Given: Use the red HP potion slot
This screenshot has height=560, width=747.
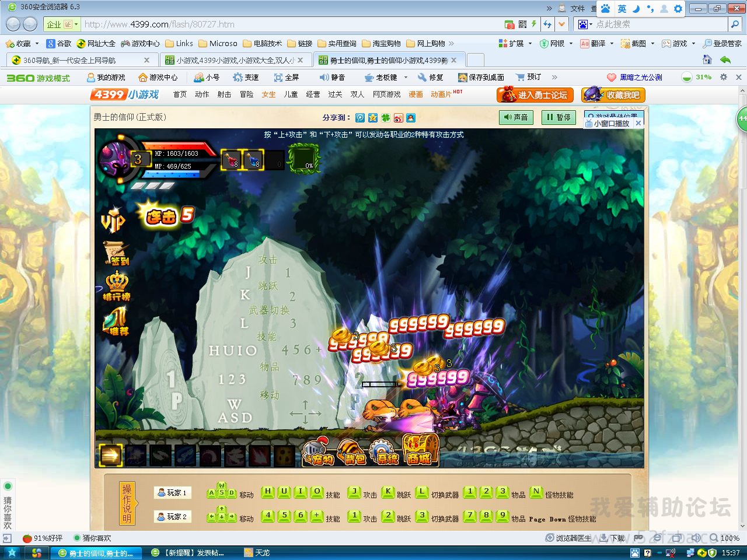Looking at the screenshot, I should 231,159.
